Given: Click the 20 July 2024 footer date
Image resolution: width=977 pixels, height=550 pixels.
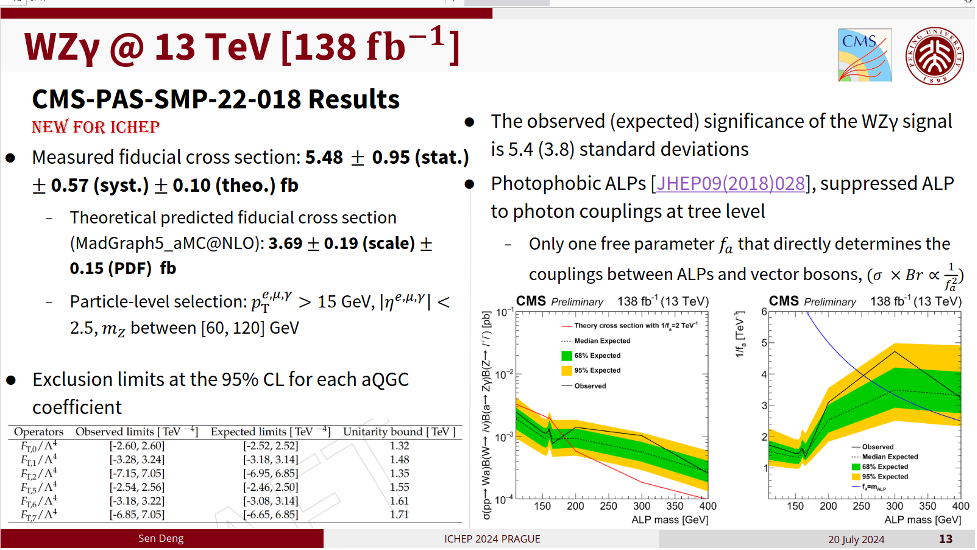Looking at the screenshot, I should [x=856, y=539].
